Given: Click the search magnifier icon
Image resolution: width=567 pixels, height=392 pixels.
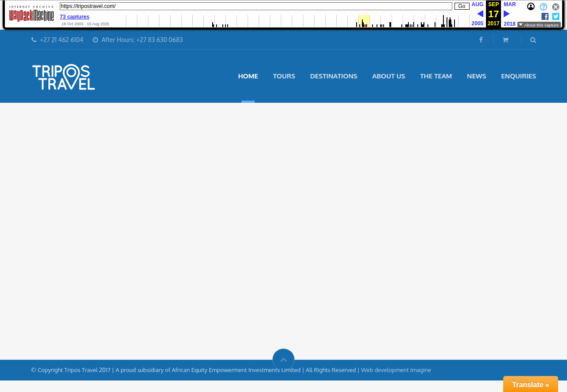Looking at the screenshot, I should (533, 40).
